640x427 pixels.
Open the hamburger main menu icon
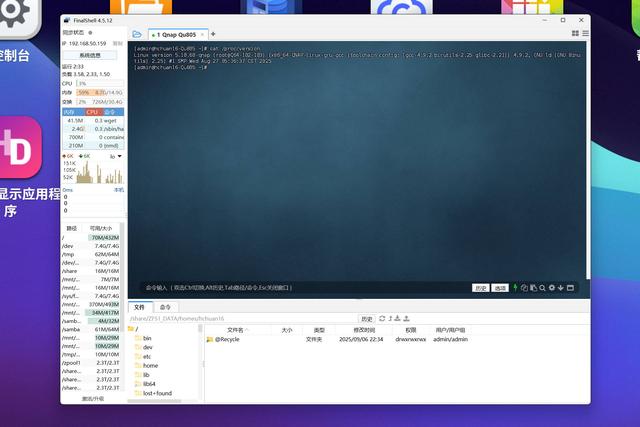click(x=585, y=33)
